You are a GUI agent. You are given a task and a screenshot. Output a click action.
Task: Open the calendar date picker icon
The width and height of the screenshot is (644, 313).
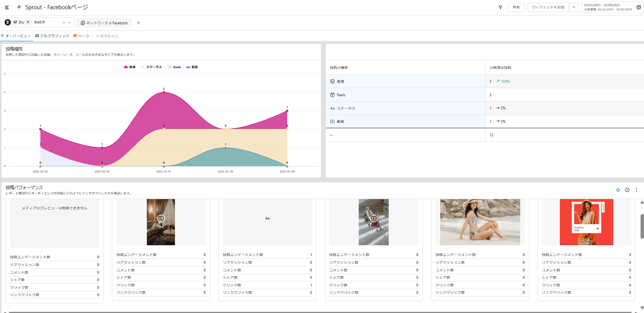639,7
